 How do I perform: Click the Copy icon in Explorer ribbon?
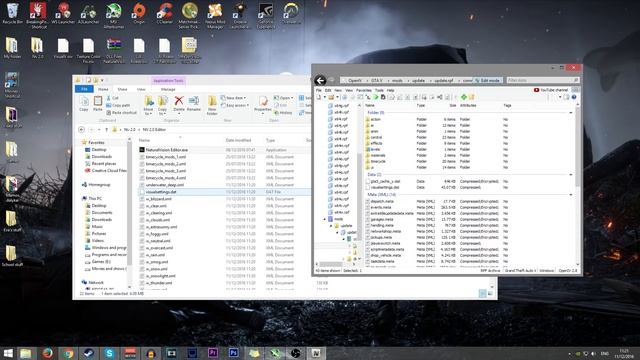point(84,103)
